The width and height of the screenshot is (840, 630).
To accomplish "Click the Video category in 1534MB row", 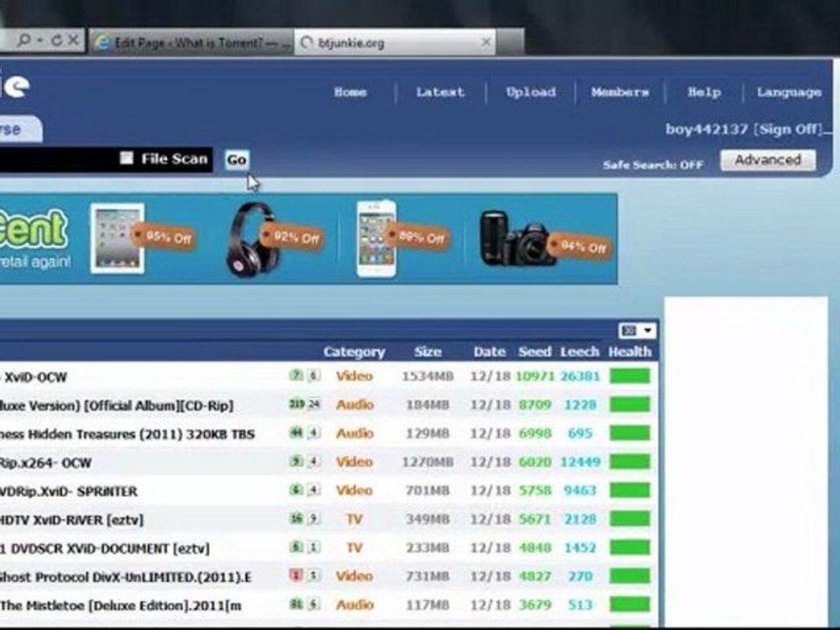I will [x=354, y=376].
